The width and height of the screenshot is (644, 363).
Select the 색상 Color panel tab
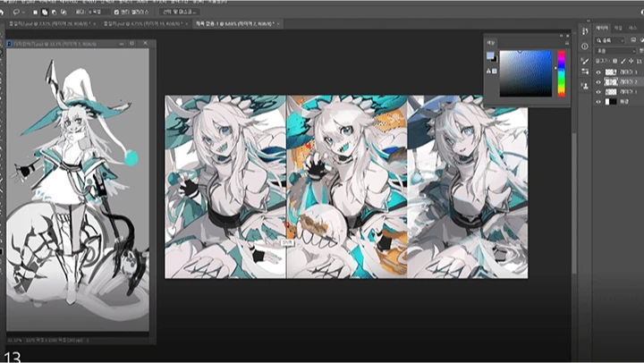pos(491,43)
